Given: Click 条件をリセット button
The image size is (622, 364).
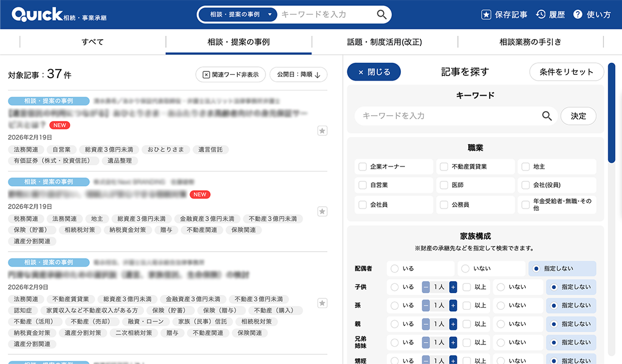Looking at the screenshot, I should [566, 72].
